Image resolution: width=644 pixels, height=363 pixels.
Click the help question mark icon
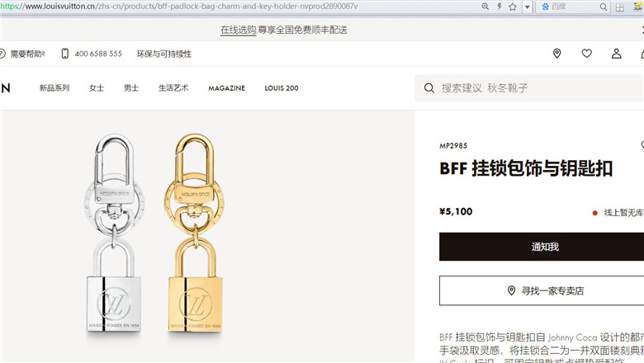click(x=2, y=54)
